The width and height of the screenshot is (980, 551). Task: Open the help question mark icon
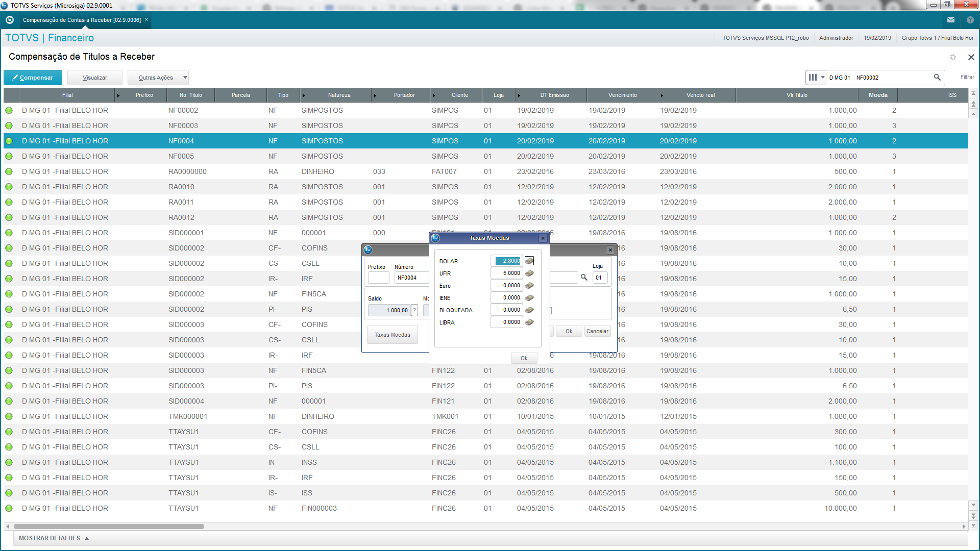click(970, 20)
